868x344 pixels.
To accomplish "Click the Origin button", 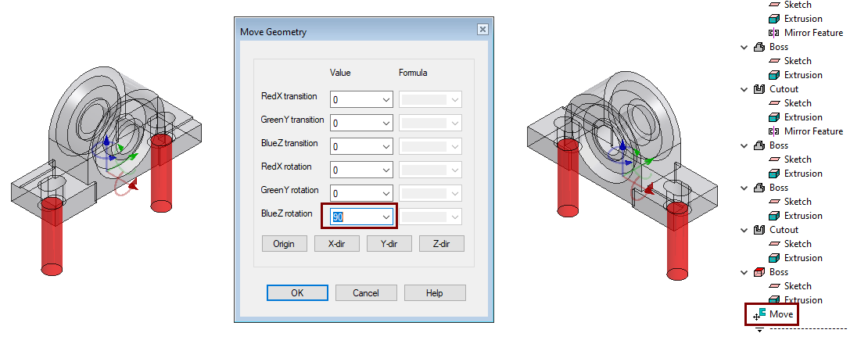I will click(284, 244).
